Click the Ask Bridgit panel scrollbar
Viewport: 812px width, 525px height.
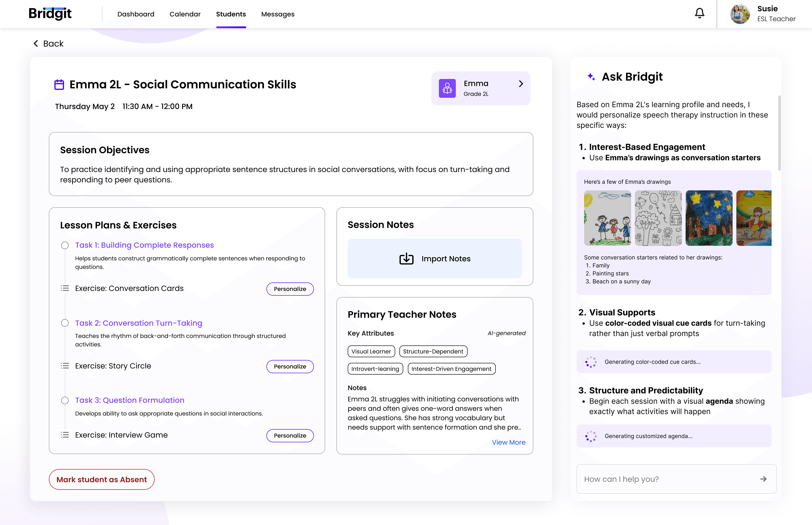tap(780, 133)
